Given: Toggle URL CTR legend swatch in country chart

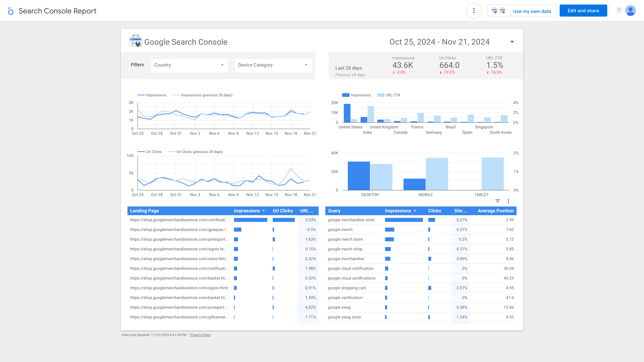Looking at the screenshot, I should 380,95.
